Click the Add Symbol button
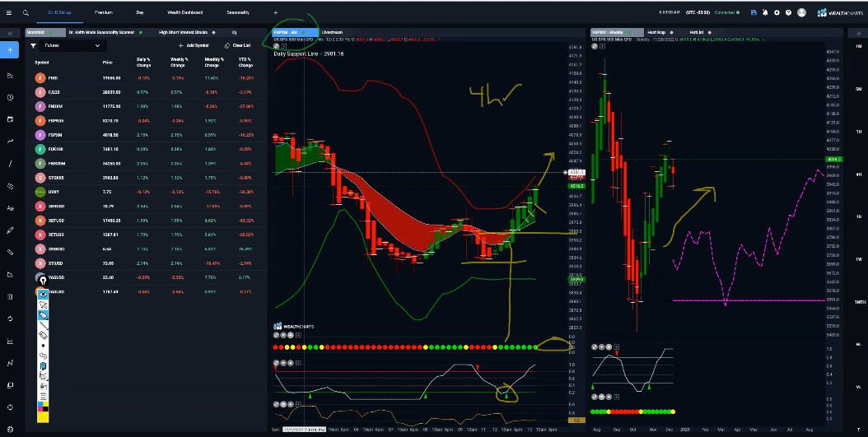Viewport: 868px width, 437px height. click(x=194, y=46)
